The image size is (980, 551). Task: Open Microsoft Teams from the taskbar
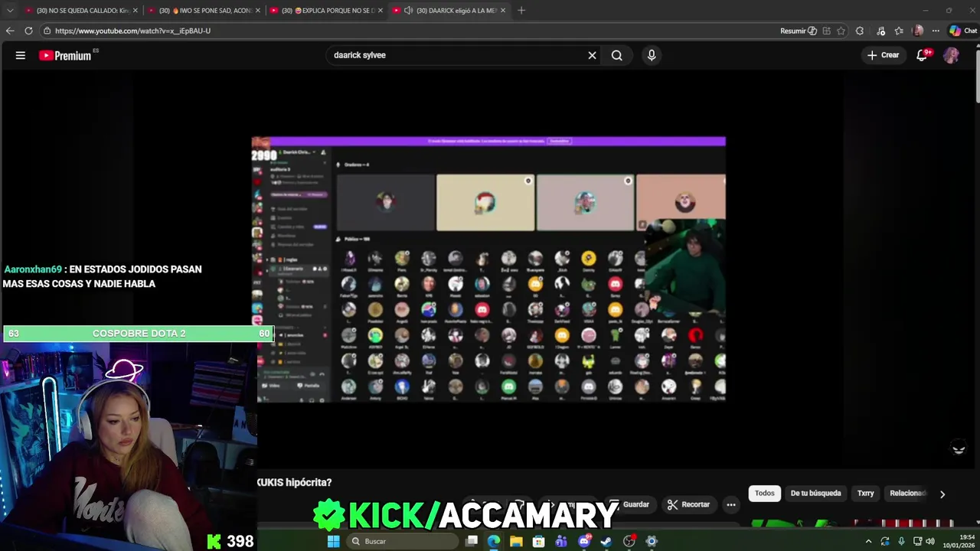pos(561,541)
